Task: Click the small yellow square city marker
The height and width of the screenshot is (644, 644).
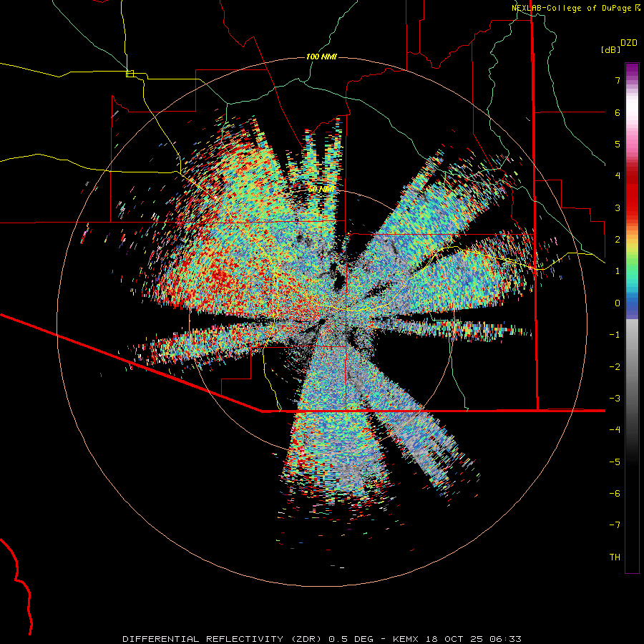Action: pyautogui.click(x=130, y=74)
